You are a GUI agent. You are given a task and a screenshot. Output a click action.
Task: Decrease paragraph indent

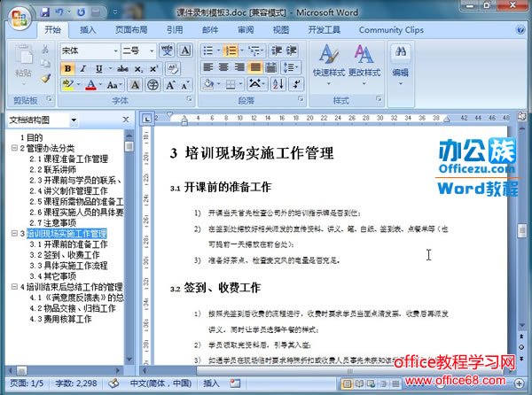click(x=276, y=50)
